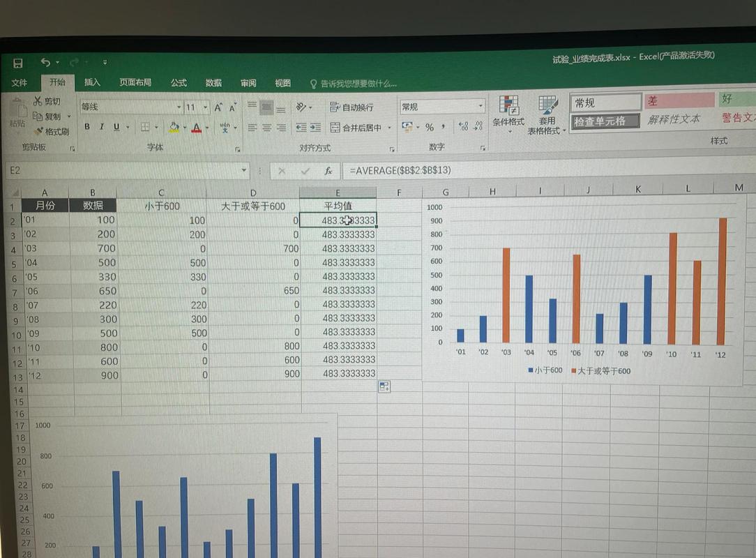
Task: Switch to the Insert (插入) tab
Action: [92, 82]
